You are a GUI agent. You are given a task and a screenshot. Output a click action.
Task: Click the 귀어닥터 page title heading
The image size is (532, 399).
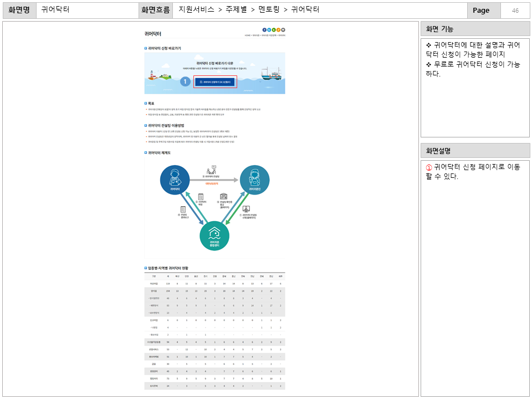(153, 34)
